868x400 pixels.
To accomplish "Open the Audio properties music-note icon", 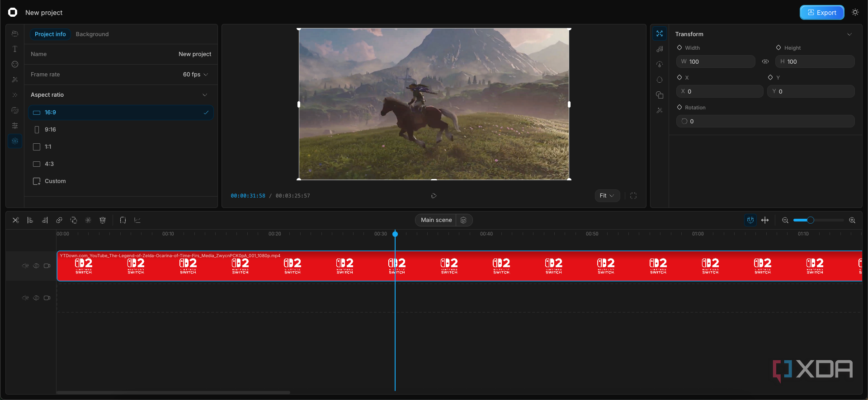I will pyautogui.click(x=660, y=49).
